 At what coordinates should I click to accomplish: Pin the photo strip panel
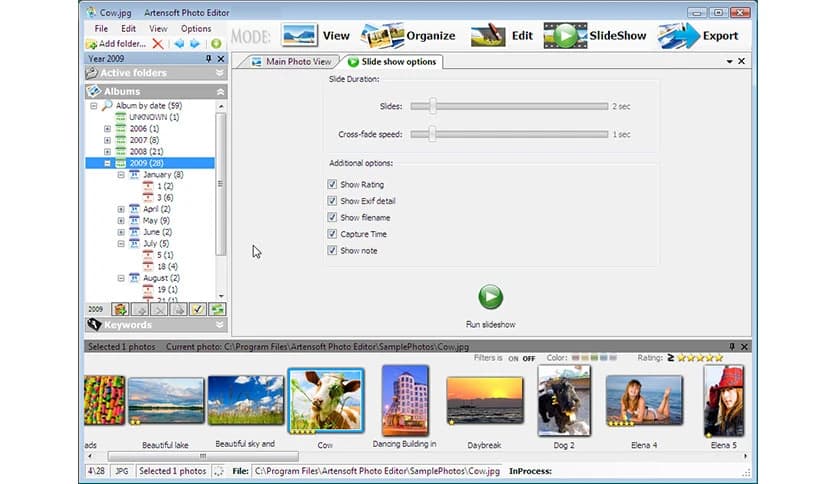coord(732,346)
